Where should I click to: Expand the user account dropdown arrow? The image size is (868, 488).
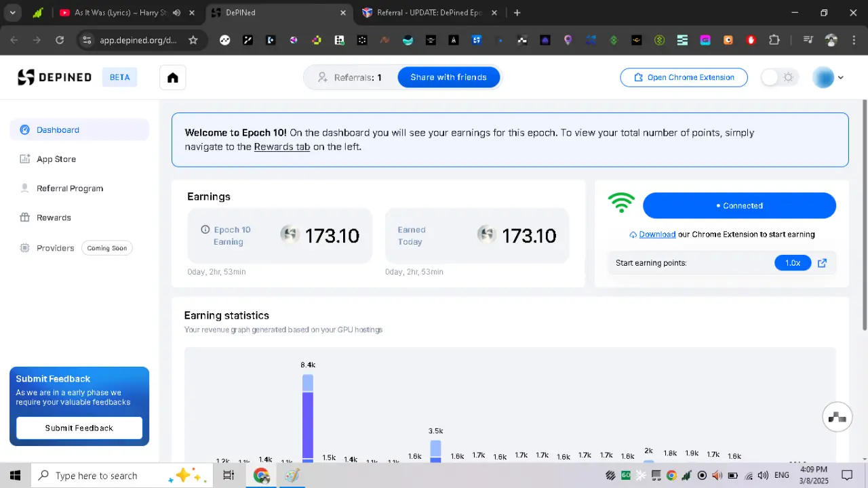point(841,77)
